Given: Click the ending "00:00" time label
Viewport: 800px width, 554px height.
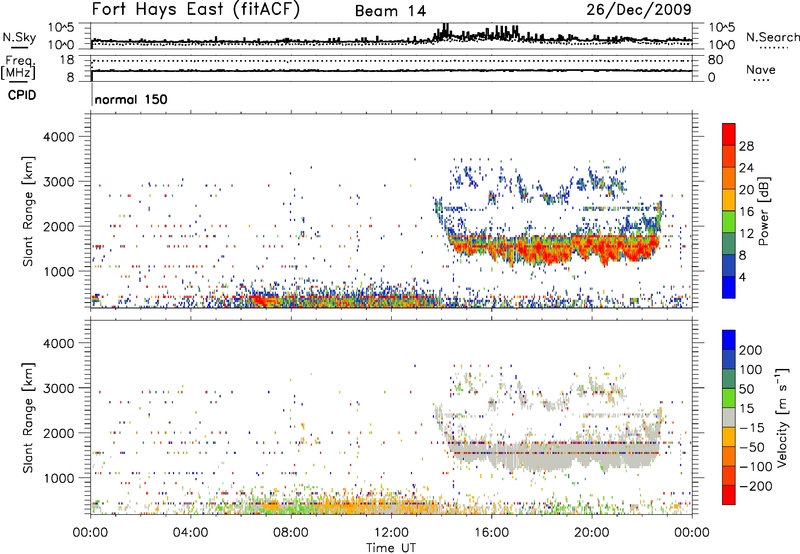Looking at the screenshot, I should click(692, 533).
